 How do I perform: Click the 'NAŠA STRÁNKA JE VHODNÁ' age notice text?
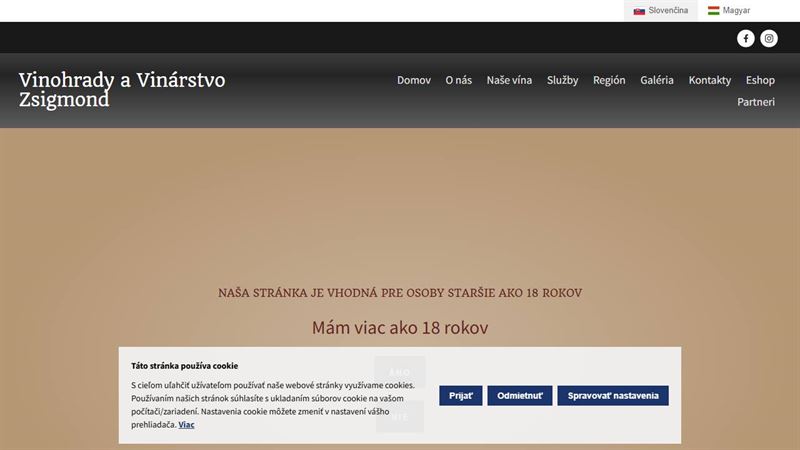400,293
